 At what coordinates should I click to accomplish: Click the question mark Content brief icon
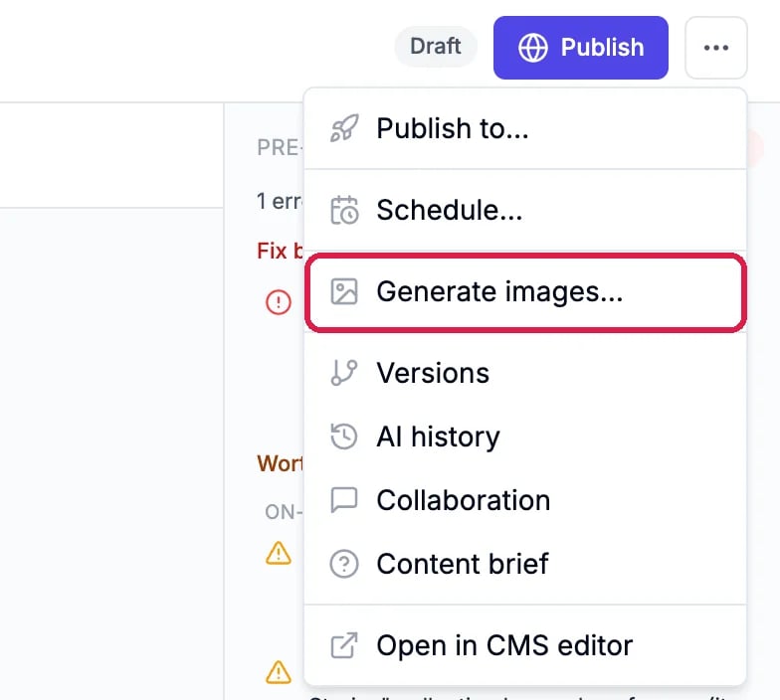(344, 564)
